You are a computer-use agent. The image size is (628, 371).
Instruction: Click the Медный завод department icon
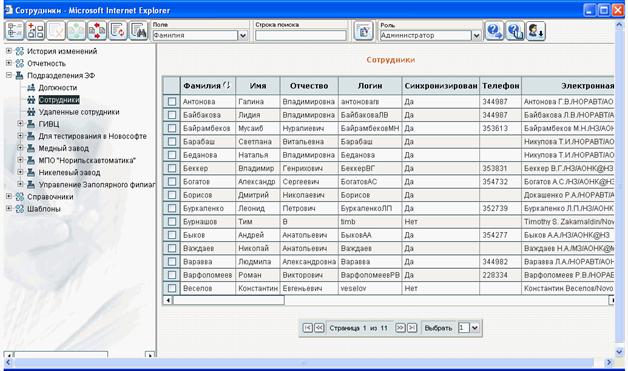[31, 148]
